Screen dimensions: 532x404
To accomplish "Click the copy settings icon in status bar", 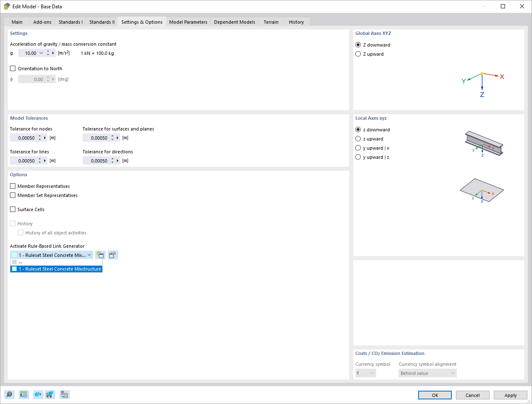I will [x=64, y=394].
